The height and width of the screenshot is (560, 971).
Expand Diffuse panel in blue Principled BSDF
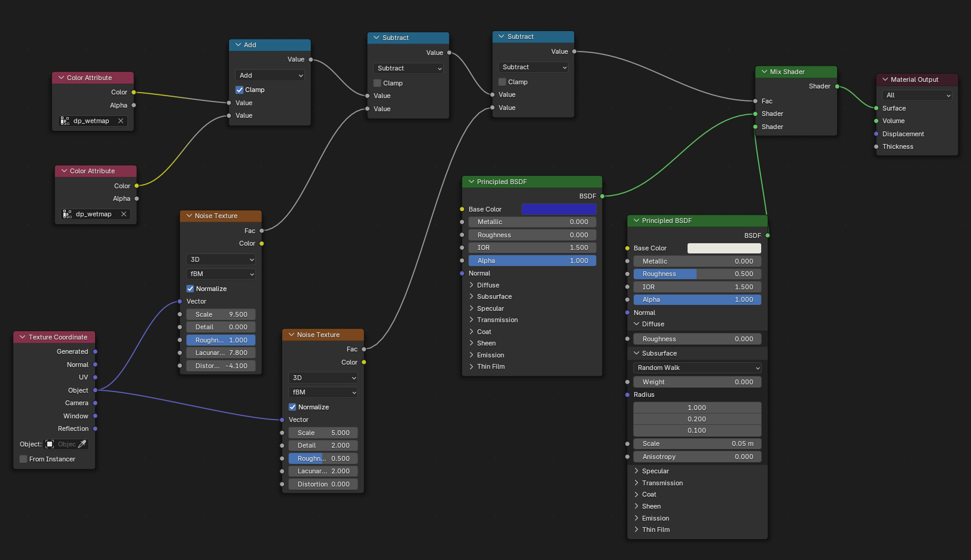(471, 285)
